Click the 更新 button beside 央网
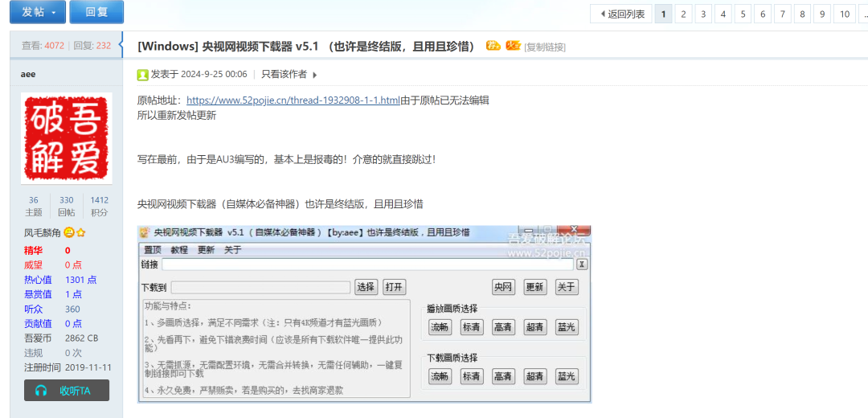868x418 pixels. 535,287
